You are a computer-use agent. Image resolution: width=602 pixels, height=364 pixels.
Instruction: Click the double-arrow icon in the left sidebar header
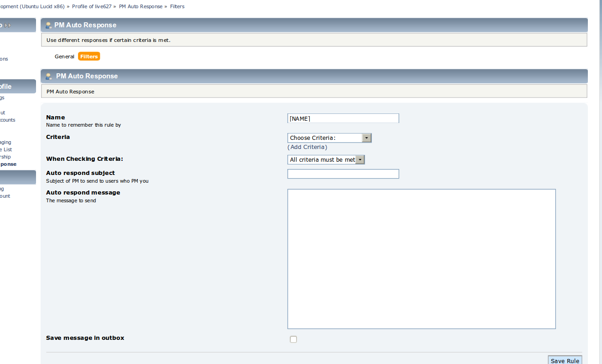[8, 26]
